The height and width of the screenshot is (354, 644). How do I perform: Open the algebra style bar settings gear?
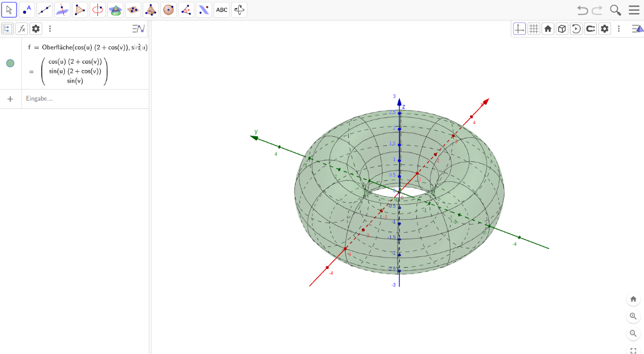(x=36, y=29)
